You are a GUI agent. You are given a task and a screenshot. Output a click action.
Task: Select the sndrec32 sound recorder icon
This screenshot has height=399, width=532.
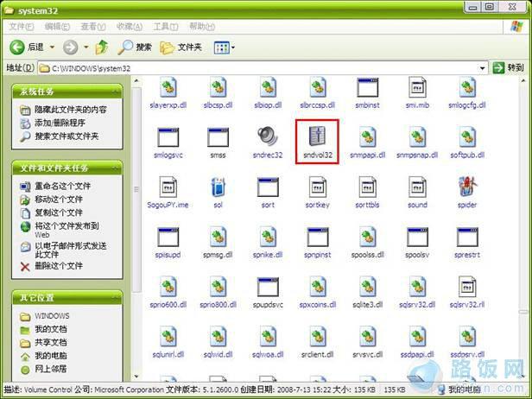point(268,136)
